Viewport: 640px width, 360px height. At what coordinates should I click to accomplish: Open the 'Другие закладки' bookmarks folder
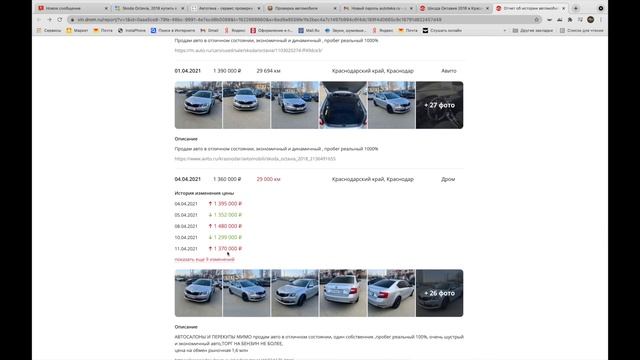[533, 30]
